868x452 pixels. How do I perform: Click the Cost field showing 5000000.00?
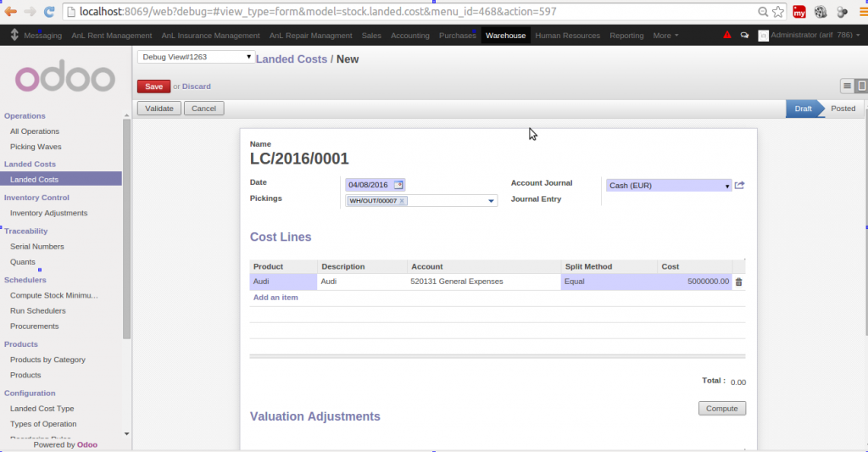click(x=694, y=282)
